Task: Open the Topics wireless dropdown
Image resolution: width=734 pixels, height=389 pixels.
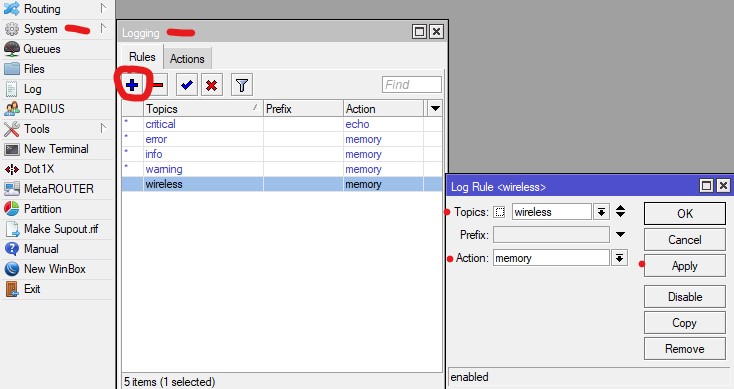Action: (601, 212)
